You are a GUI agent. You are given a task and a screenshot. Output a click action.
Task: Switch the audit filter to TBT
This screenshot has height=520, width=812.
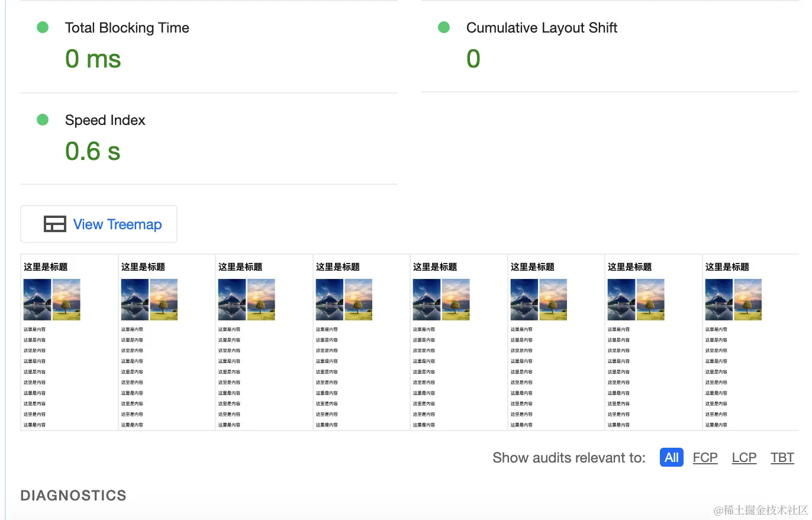[x=782, y=458]
